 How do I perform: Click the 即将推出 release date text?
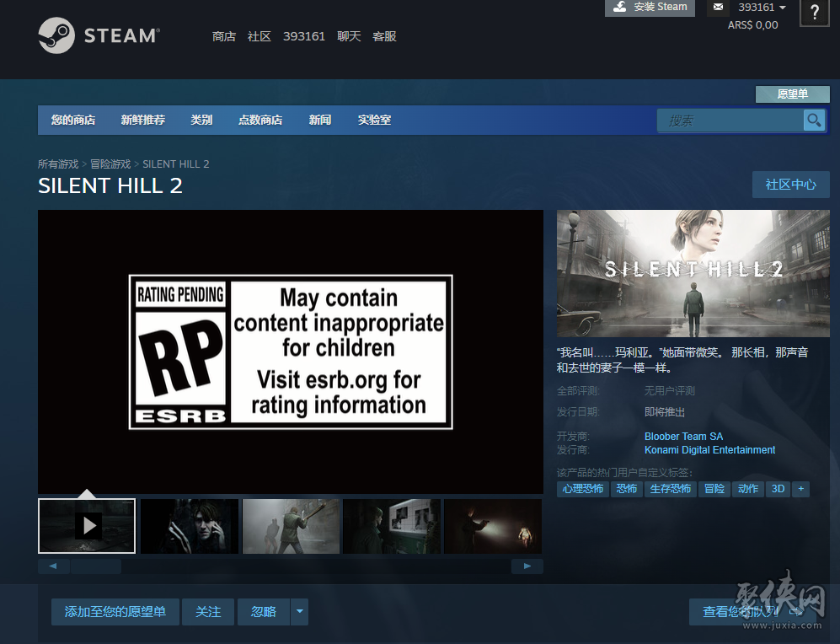(x=664, y=412)
